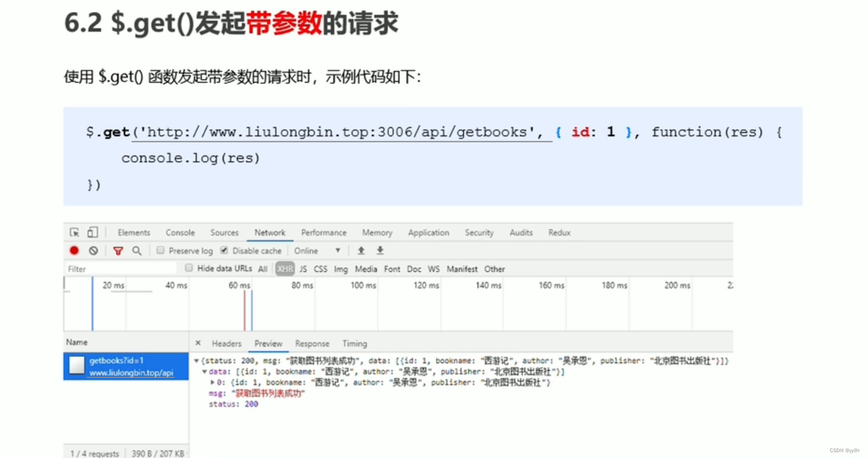Open the Online throttling dropdown
868x458 pixels.
pyautogui.click(x=318, y=251)
